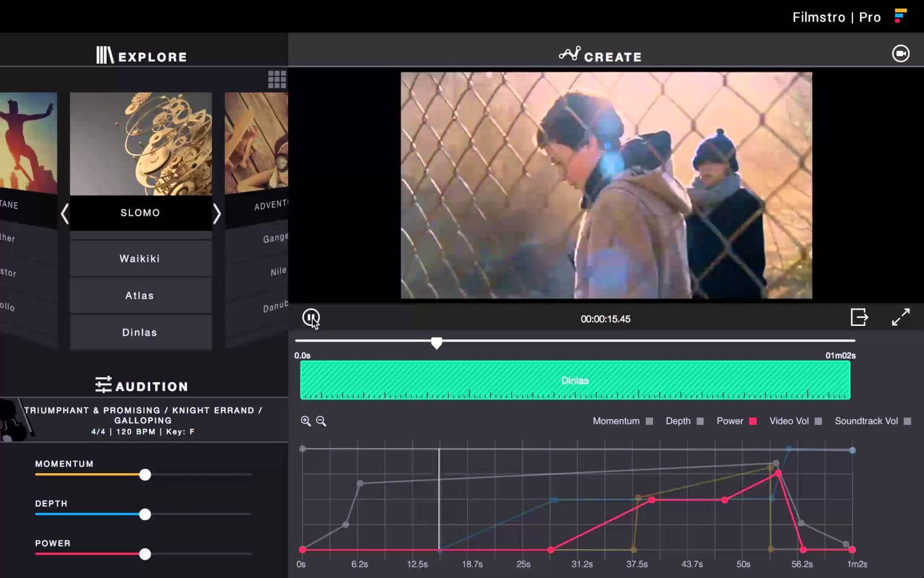
Task: Select the Waikiki track
Action: pos(141,258)
